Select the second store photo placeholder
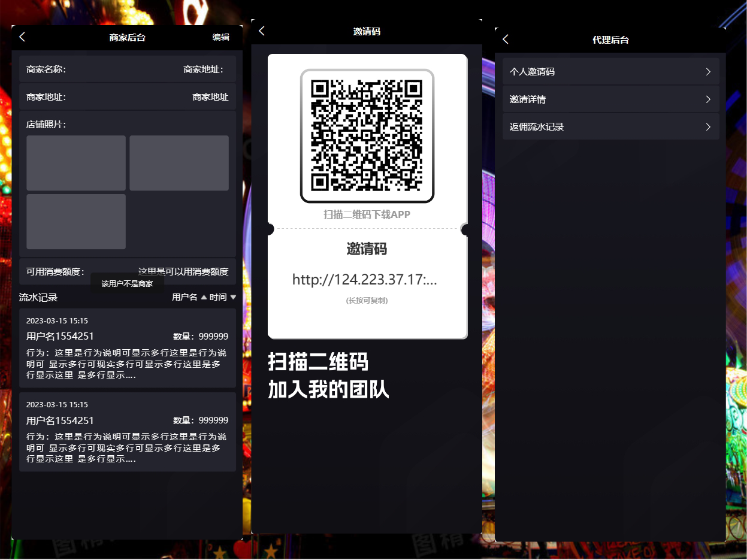Image resolution: width=747 pixels, height=560 pixels. point(179,163)
